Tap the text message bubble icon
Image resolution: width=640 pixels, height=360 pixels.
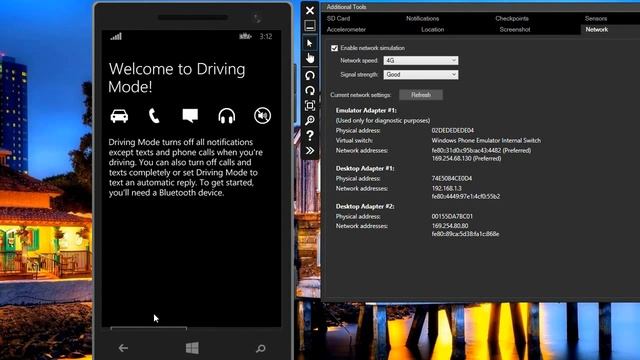pos(190,116)
